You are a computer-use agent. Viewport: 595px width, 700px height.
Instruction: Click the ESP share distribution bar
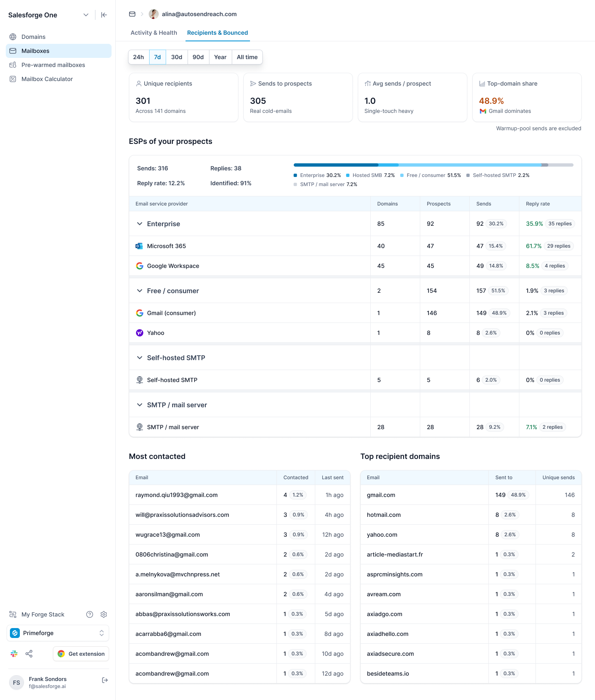(x=433, y=165)
